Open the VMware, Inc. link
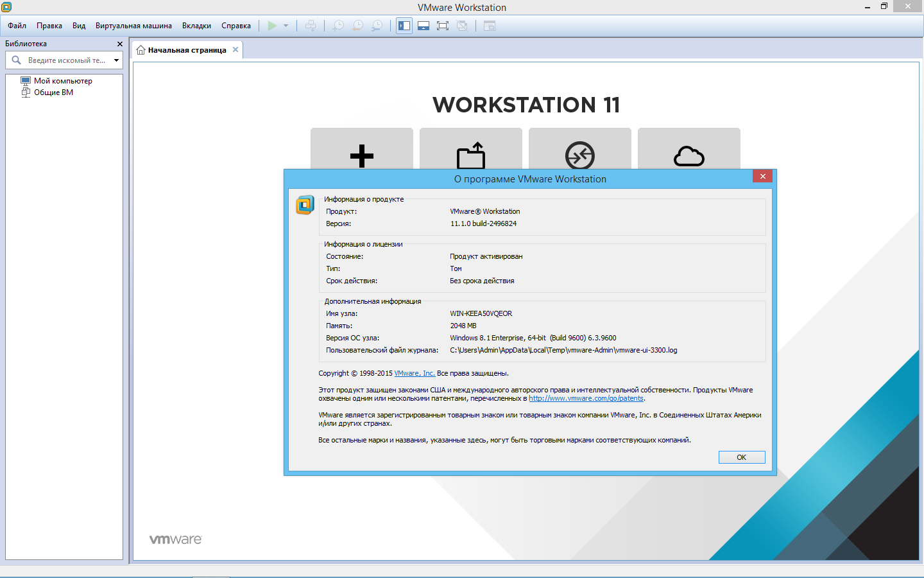The image size is (924, 578). coord(415,373)
